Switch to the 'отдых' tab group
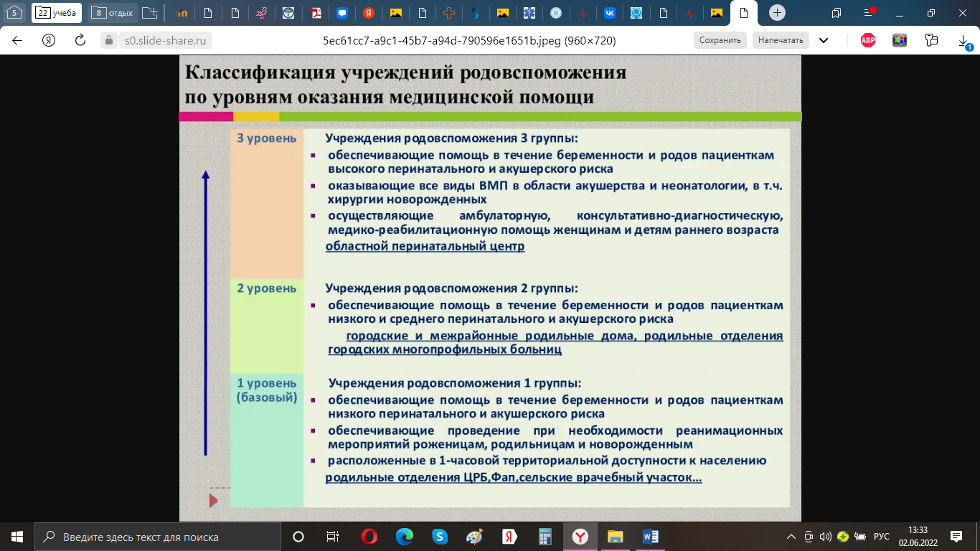This screenshot has height=551, width=980. (113, 13)
